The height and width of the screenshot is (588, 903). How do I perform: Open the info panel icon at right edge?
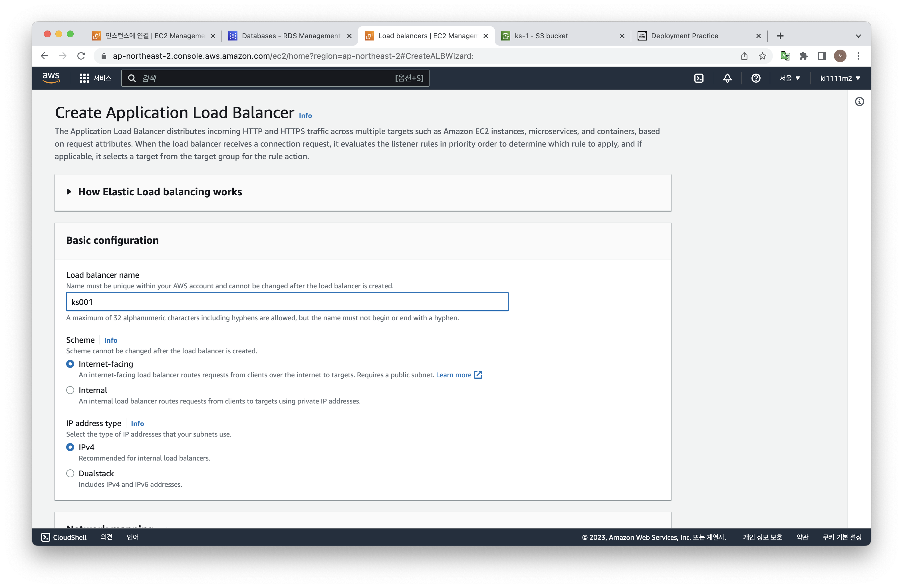tap(859, 102)
